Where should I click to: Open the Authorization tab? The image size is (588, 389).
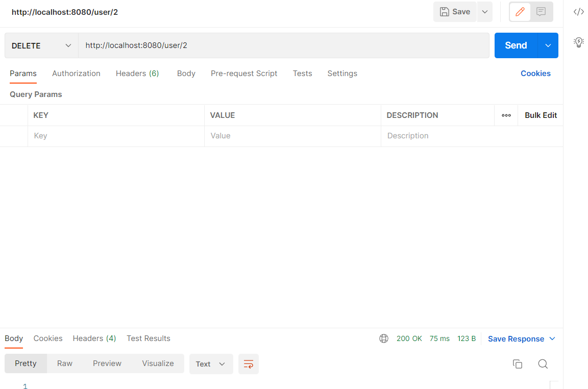coord(76,74)
